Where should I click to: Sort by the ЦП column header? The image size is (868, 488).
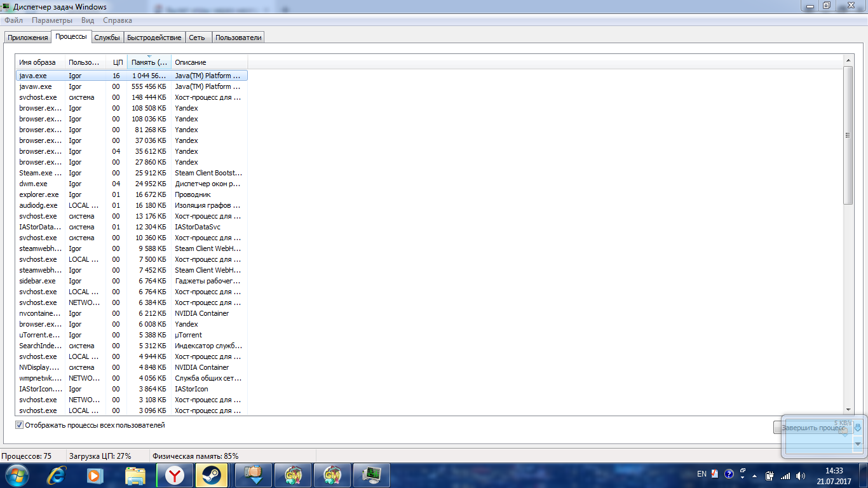(x=117, y=62)
